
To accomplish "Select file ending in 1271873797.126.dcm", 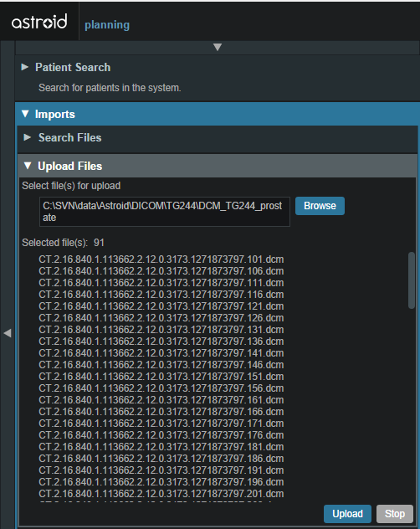I will click(x=161, y=318).
